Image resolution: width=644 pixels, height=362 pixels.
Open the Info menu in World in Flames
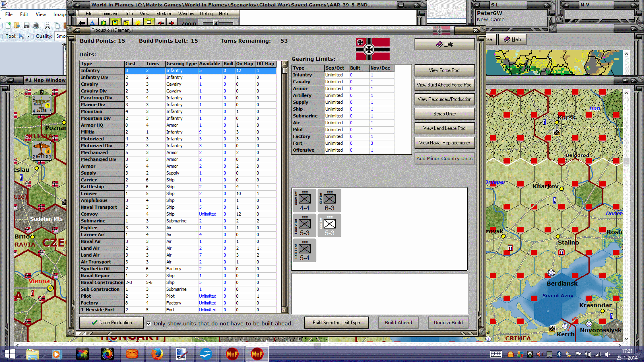pos(129,14)
